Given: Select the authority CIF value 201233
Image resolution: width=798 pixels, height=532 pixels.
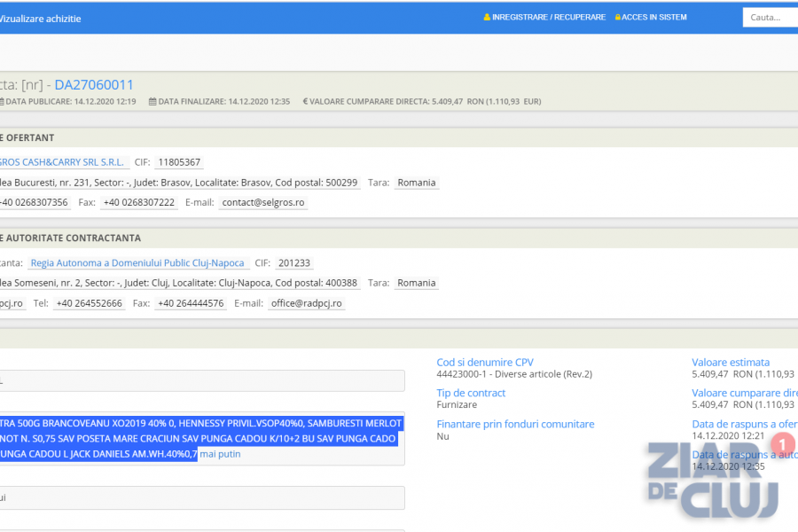Looking at the screenshot, I should pyautogui.click(x=294, y=262).
